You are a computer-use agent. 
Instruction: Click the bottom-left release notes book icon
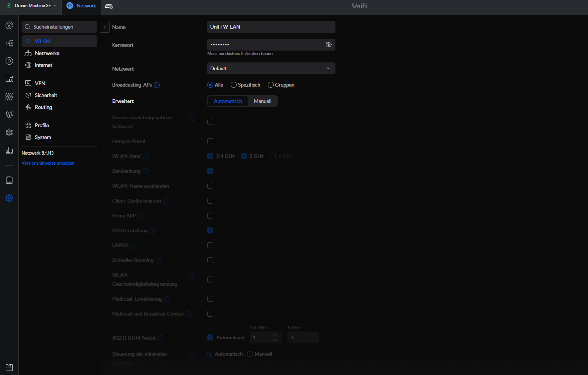9,368
